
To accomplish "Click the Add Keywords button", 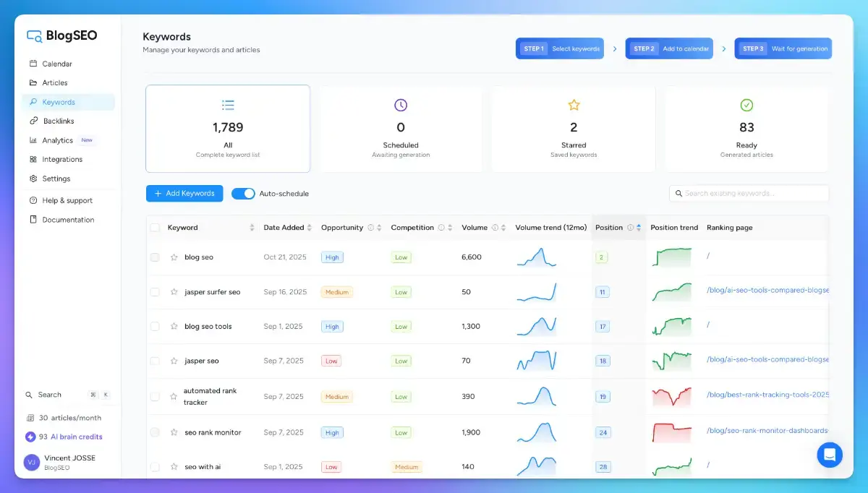I will (x=184, y=194).
